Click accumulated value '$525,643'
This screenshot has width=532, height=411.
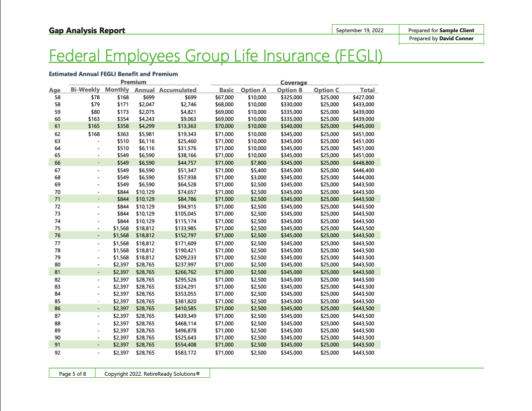coord(185,337)
